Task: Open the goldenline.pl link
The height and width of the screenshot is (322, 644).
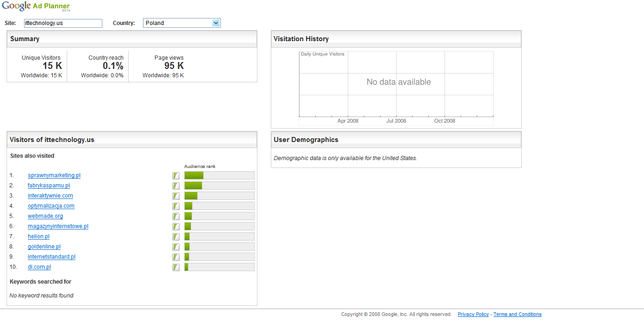Action: click(44, 247)
